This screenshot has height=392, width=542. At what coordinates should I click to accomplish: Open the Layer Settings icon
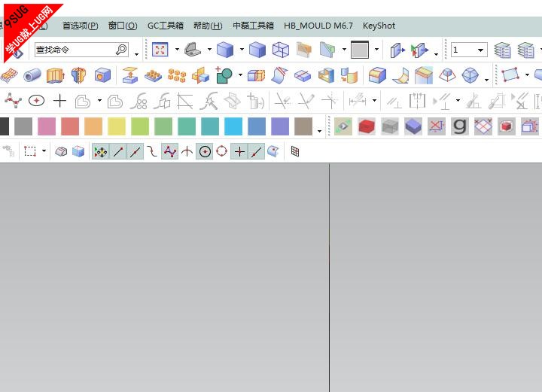[502, 50]
